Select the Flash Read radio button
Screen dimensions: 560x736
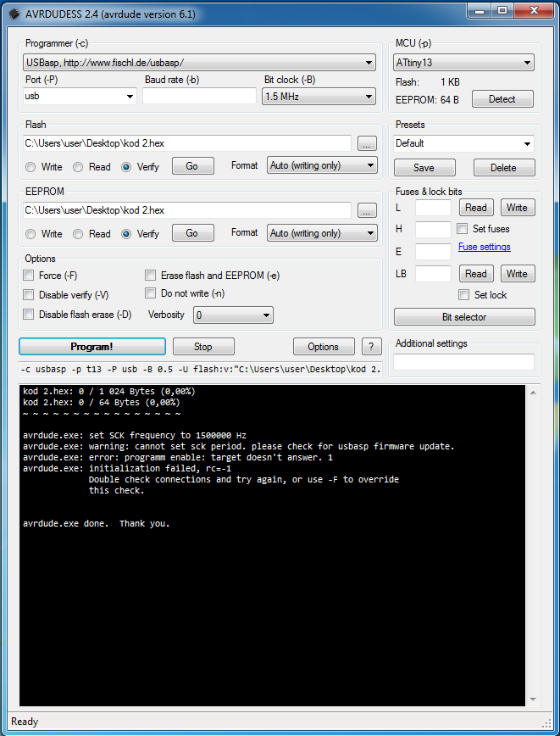point(78,167)
